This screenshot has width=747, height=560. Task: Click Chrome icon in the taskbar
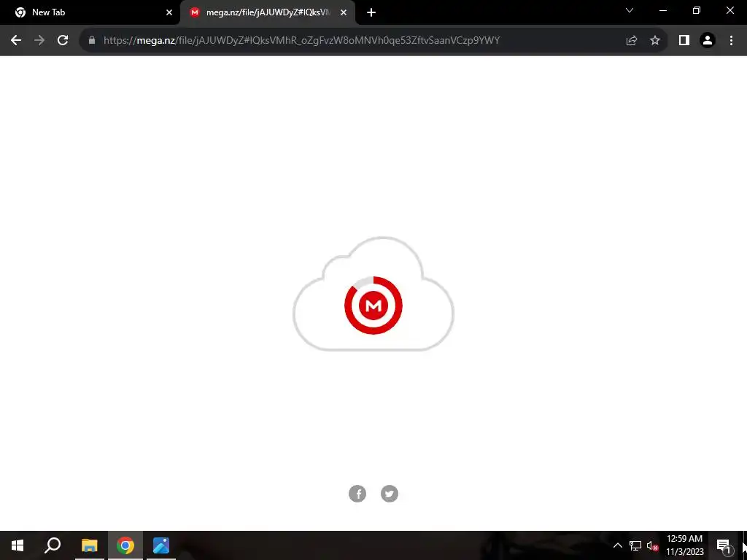(125, 545)
